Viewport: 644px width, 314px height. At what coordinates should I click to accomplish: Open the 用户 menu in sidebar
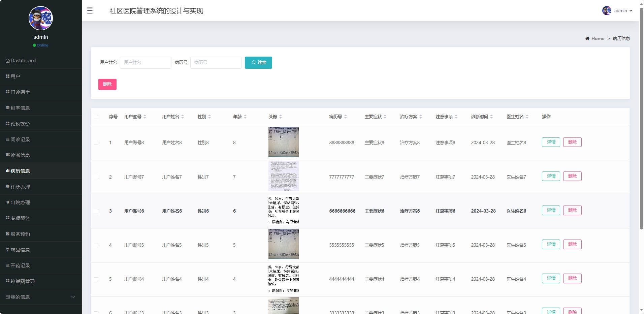pos(41,76)
